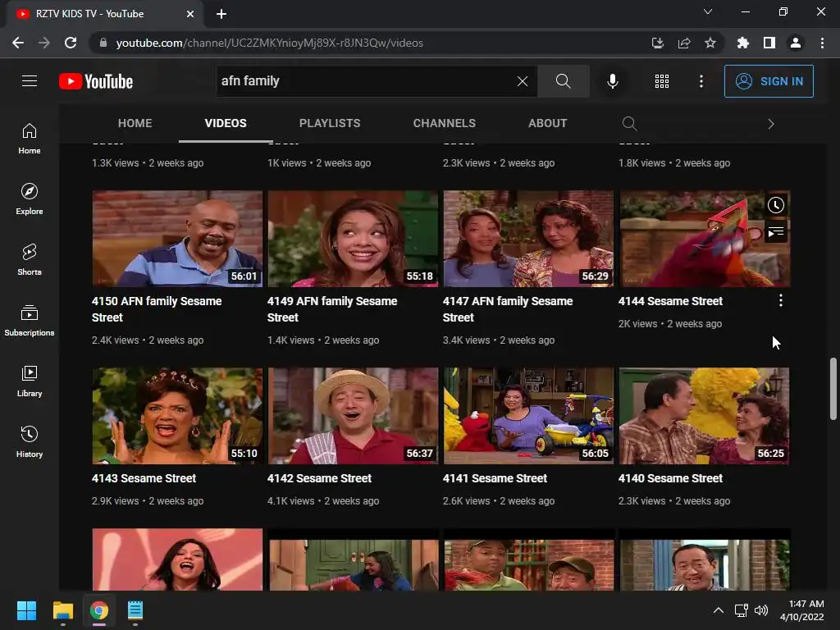Image resolution: width=840 pixels, height=630 pixels.
Task: Open the 4142 Sesame Street thumbnail
Action: pos(353,416)
